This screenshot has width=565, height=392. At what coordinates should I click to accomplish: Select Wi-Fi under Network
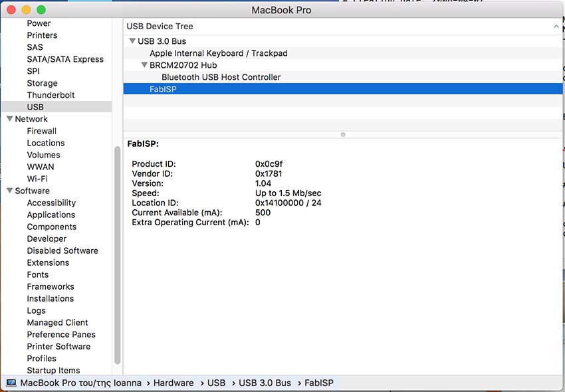37,179
